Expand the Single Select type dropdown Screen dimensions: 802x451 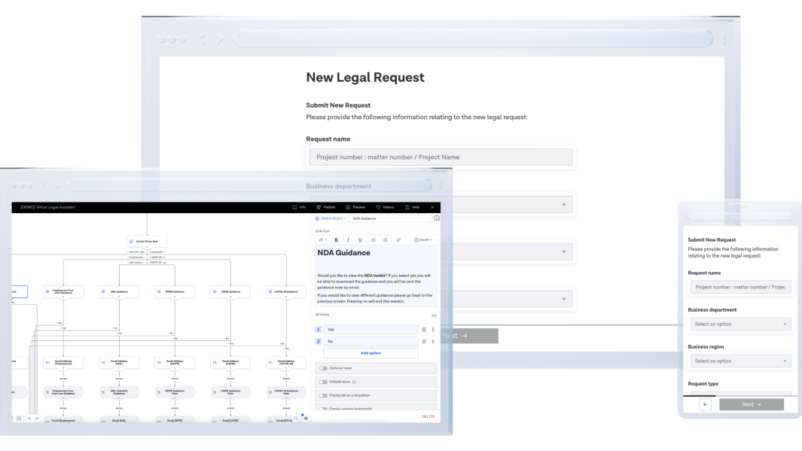click(x=330, y=218)
